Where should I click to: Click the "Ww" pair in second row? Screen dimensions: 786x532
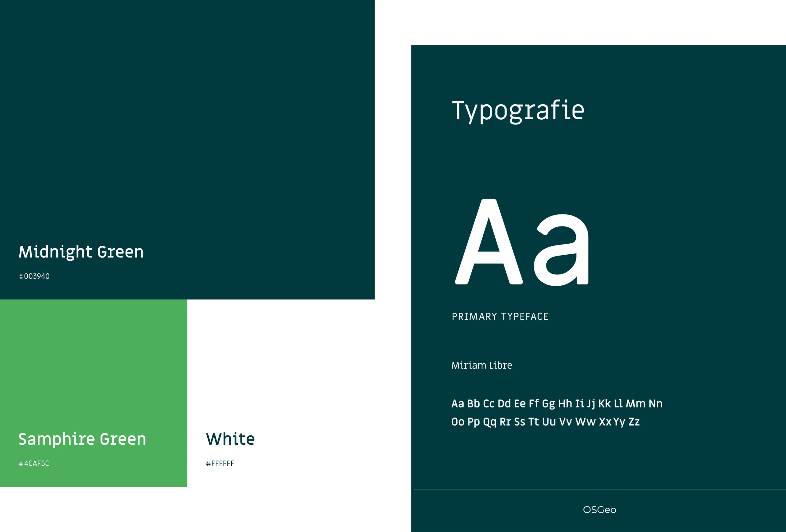click(x=586, y=422)
